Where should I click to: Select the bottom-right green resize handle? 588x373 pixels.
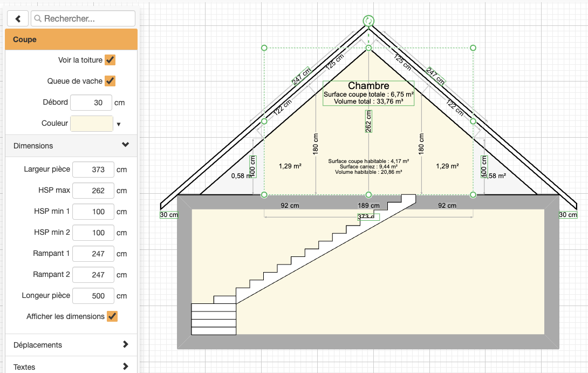(473, 194)
